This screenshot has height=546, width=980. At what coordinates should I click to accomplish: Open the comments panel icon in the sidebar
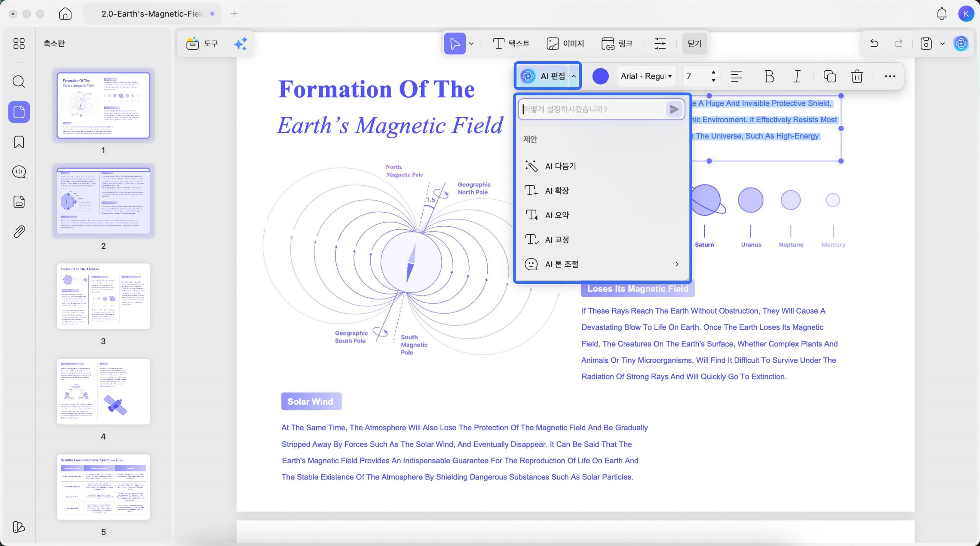tap(19, 172)
